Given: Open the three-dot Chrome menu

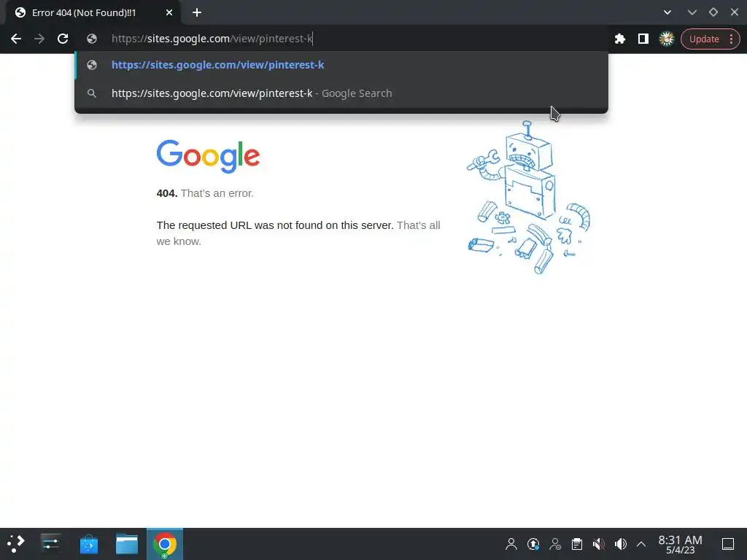Looking at the screenshot, I should (731, 39).
